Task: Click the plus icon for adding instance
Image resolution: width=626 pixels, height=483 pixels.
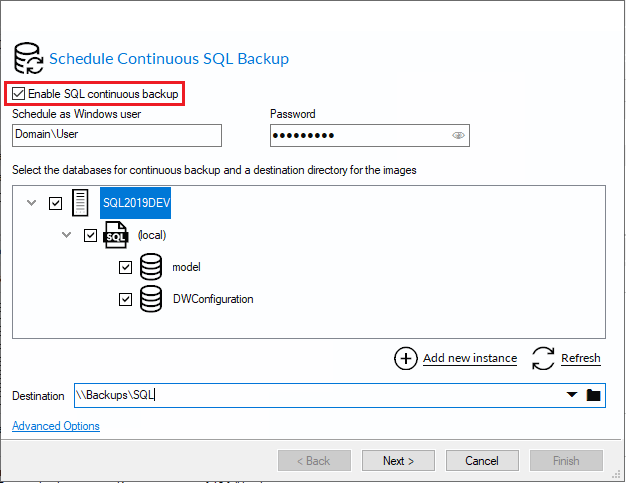Action: point(406,358)
